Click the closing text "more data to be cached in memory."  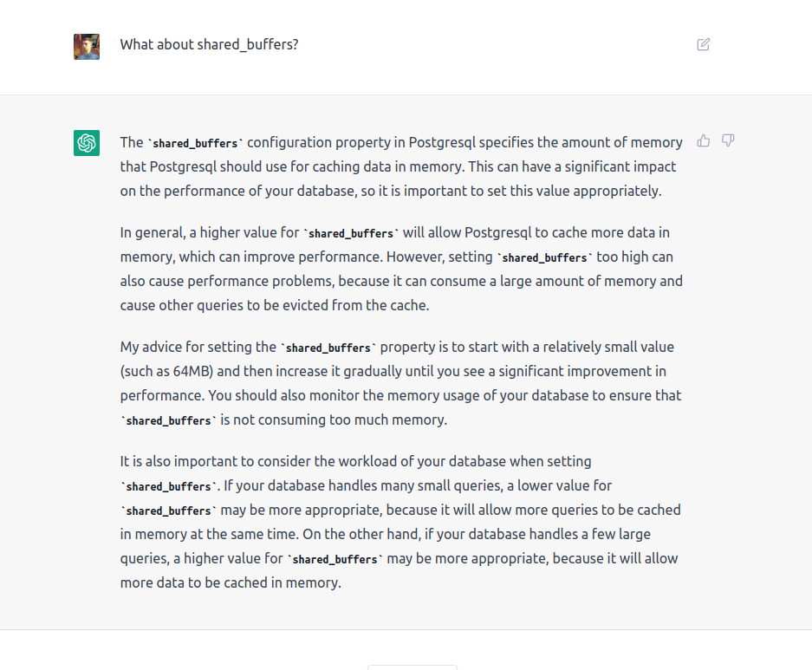click(x=231, y=582)
